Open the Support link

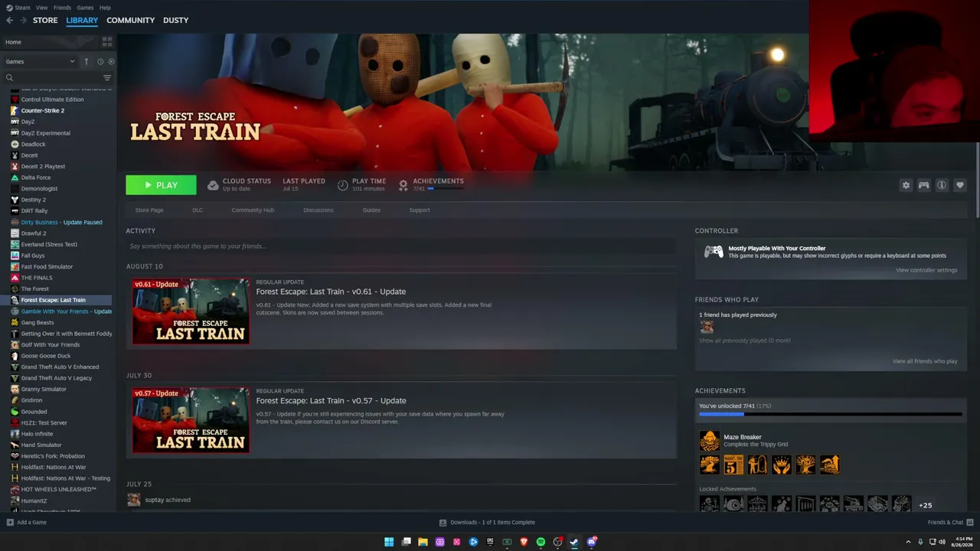pos(420,210)
